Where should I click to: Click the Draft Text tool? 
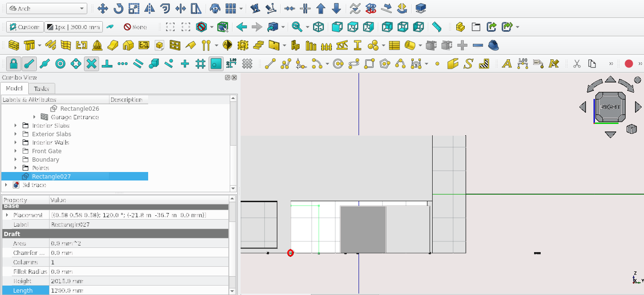507,64
